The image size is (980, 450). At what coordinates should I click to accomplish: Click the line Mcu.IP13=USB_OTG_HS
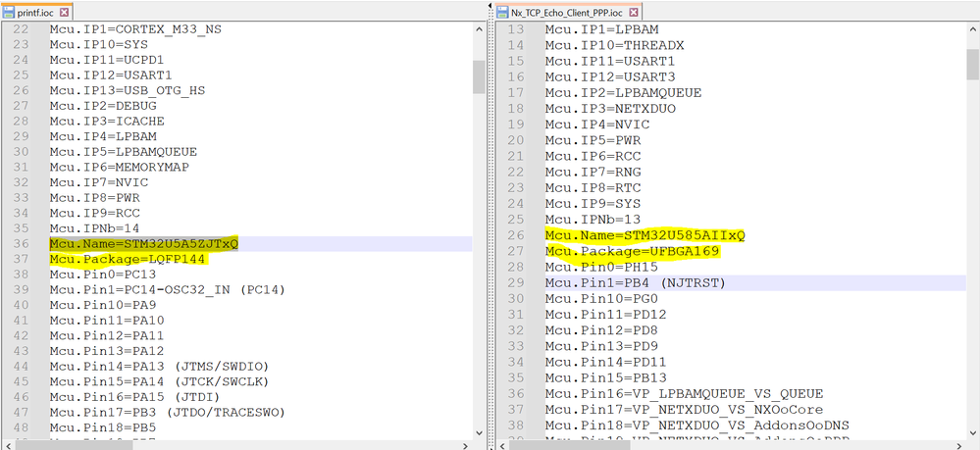click(128, 90)
